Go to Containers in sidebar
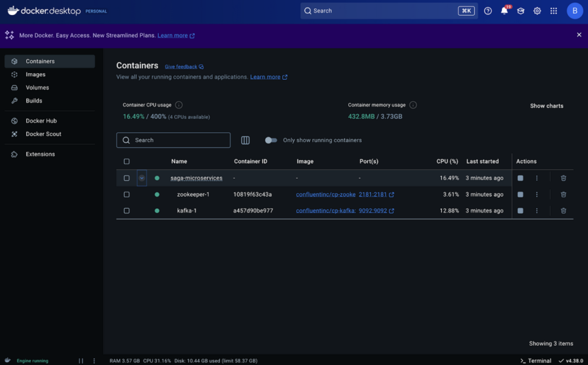The height and width of the screenshot is (365, 588). point(50,61)
